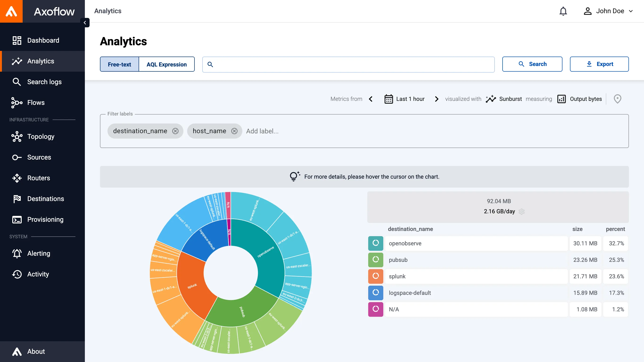Open the John Doe user menu

[608, 11]
